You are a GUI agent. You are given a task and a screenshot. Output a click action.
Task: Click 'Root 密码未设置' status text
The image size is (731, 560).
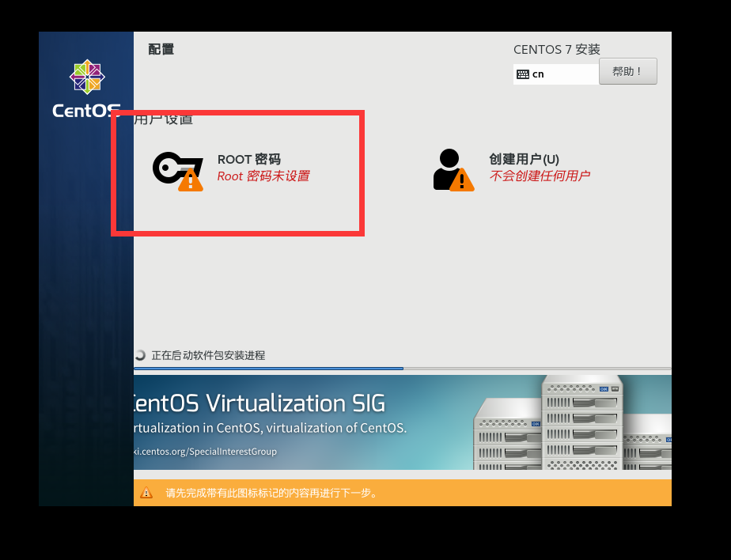[x=263, y=176]
